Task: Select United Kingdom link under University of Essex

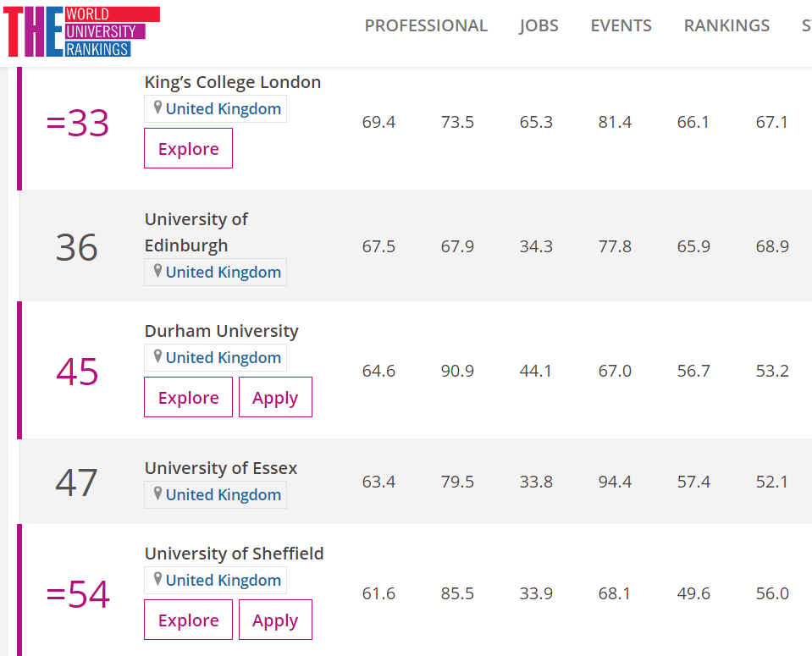Action: click(x=224, y=495)
